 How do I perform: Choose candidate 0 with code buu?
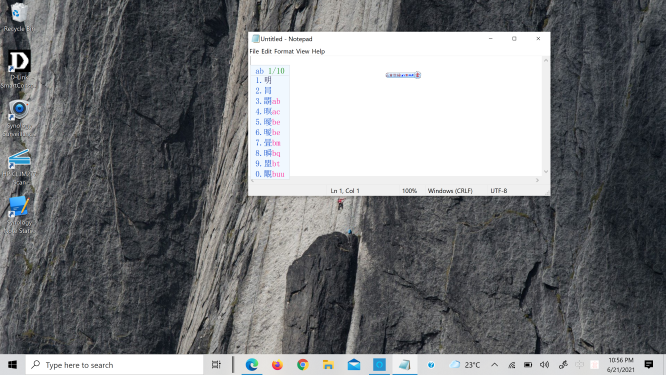click(270, 174)
